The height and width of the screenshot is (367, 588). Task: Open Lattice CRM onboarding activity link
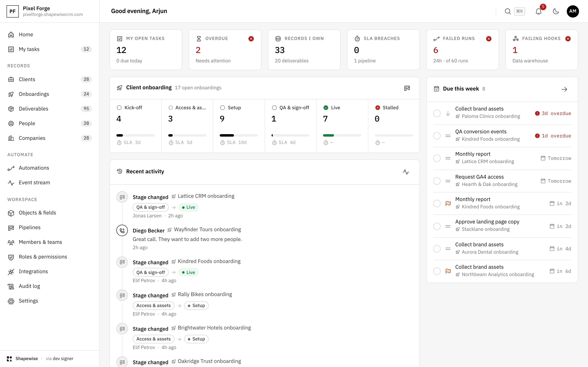point(206,196)
